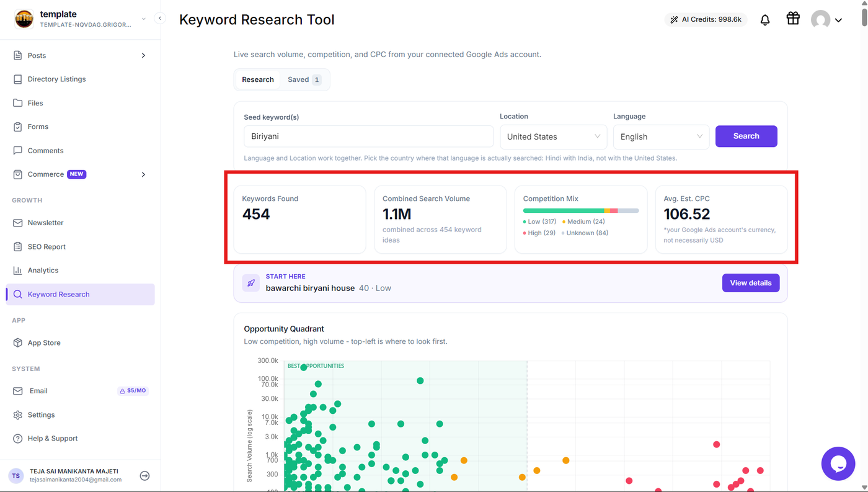Open the profile avatar menu
The width and height of the screenshot is (868, 492).
(827, 20)
